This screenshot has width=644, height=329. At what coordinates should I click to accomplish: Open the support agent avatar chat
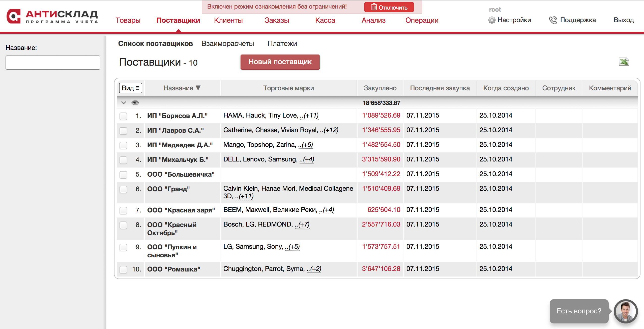pos(625,311)
